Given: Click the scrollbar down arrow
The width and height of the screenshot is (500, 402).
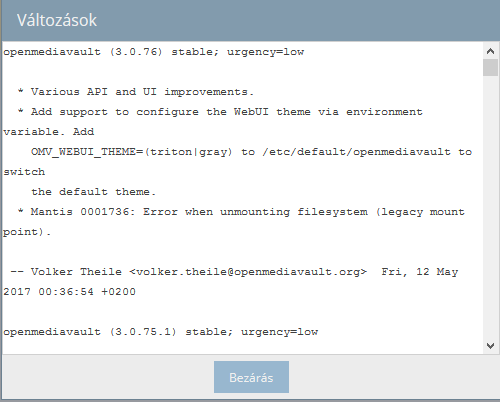Looking at the screenshot, I should [x=490, y=346].
